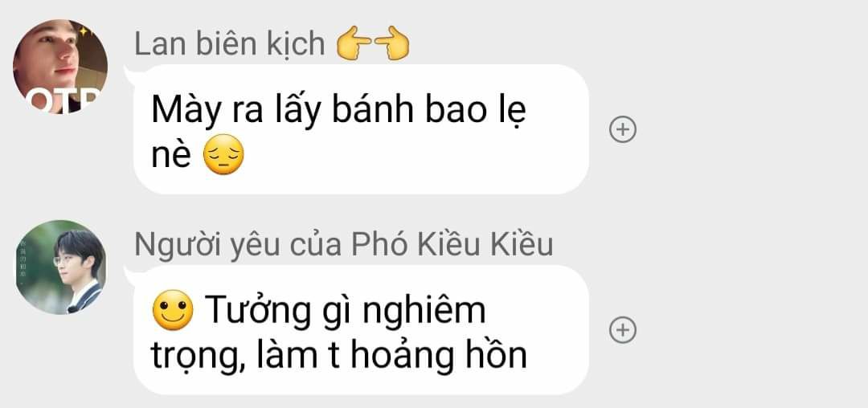Select the message bubble Mày ra lấy bánh bao

click(361, 129)
